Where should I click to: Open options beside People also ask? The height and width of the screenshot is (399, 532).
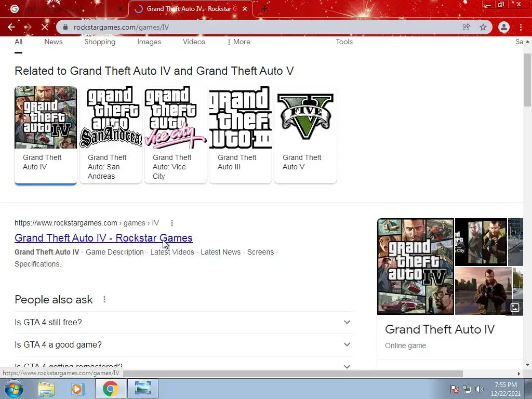coord(104,299)
